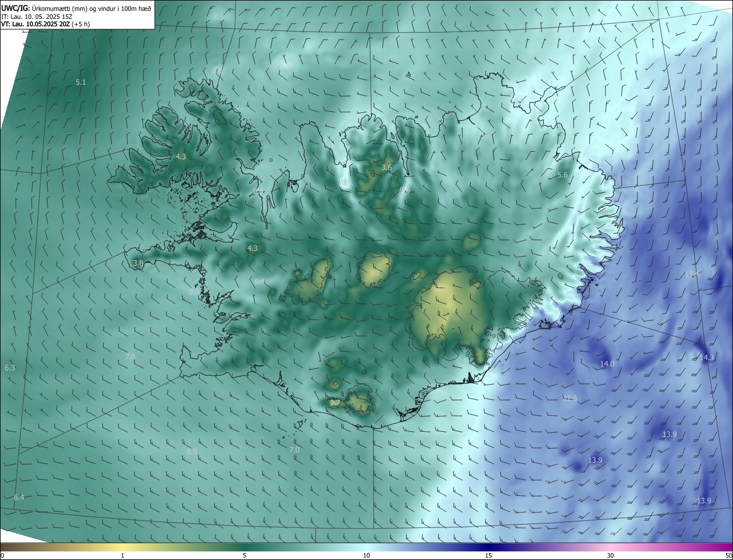Click the 7.0 value label south of Iceland
The height and width of the screenshot is (560, 733).
294,450
